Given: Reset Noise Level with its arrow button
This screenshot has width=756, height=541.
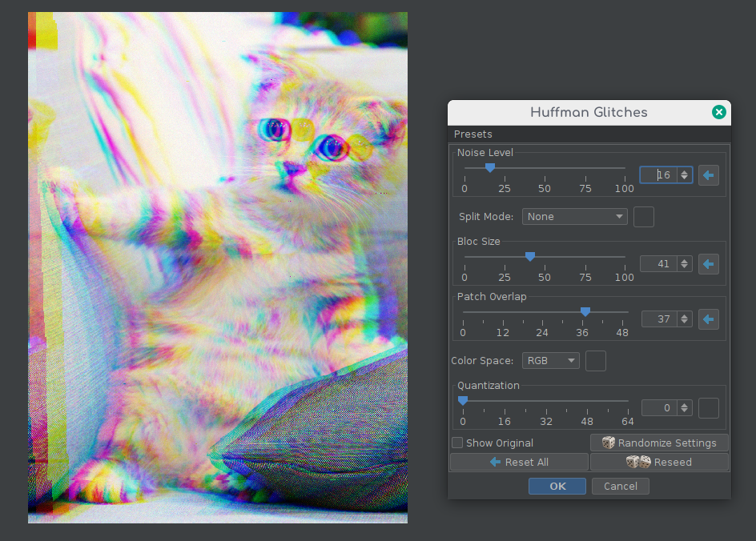Looking at the screenshot, I should [708, 175].
